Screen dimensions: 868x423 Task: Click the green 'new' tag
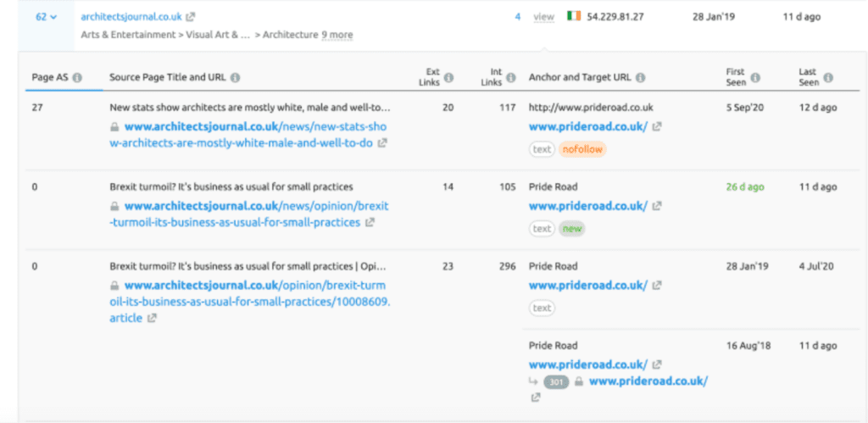click(x=572, y=229)
